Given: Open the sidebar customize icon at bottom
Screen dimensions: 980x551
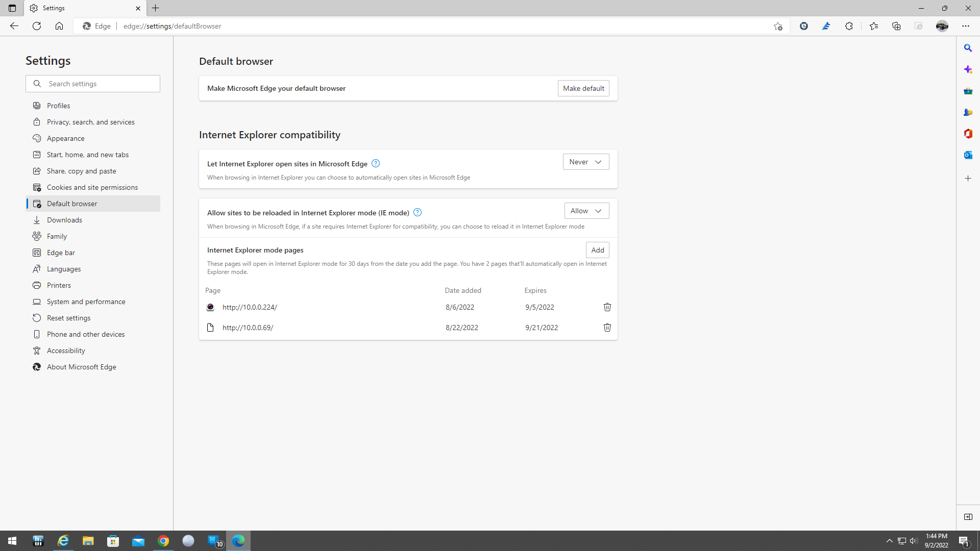Looking at the screenshot, I should pyautogui.click(x=968, y=517).
